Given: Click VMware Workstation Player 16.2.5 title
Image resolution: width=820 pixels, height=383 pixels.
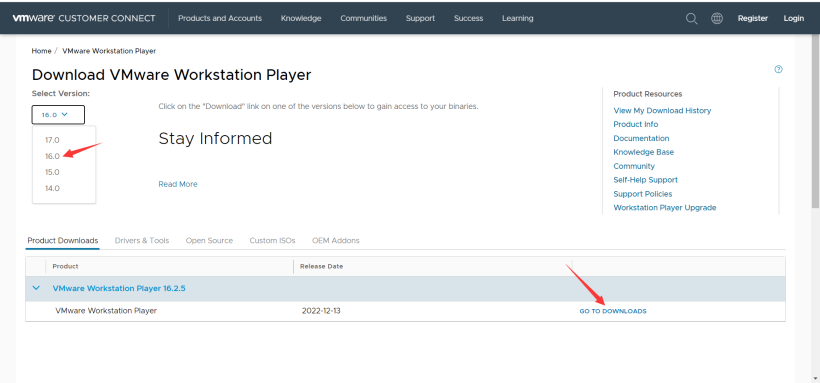Looking at the screenshot, I should [x=119, y=288].
